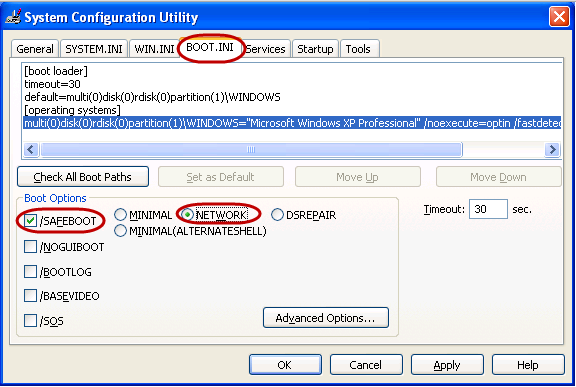Image resolution: width=576 pixels, height=387 pixels.
Task: Open Advanced Options dialog
Action: click(x=326, y=318)
